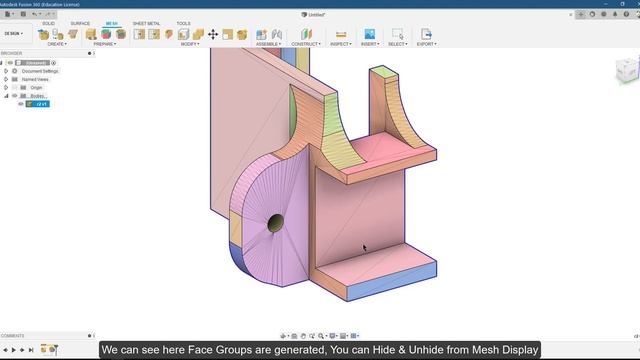Select the mesh body item in browser
Image resolution: width=640 pixels, height=360 pixels.
click(x=38, y=104)
